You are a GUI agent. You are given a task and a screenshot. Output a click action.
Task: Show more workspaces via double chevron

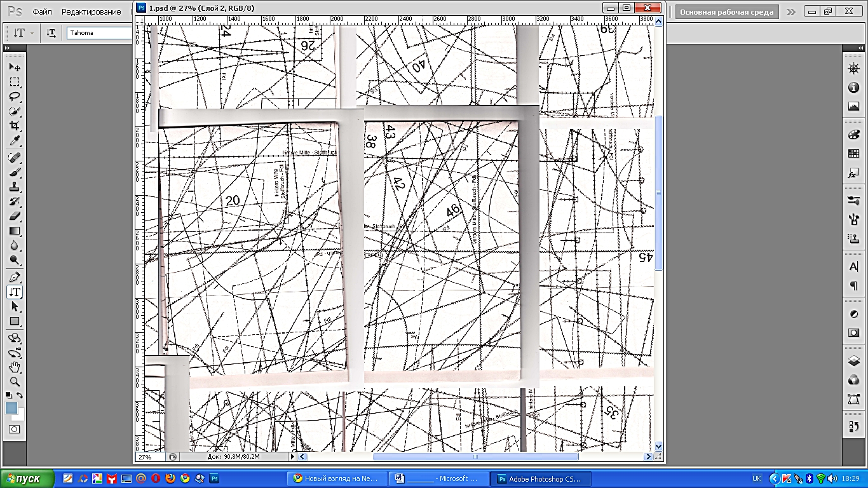(x=790, y=12)
